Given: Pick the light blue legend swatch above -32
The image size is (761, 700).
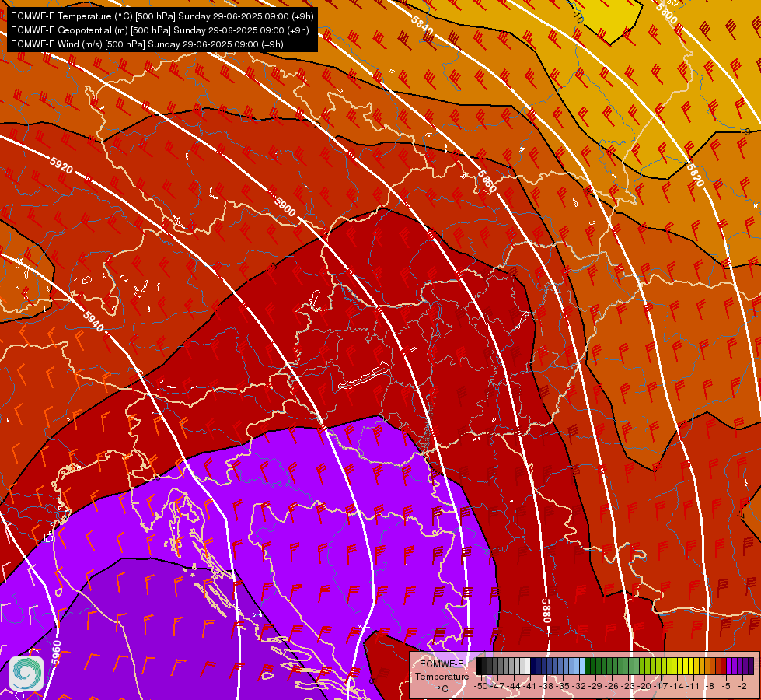Looking at the screenshot, I should [582, 666].
